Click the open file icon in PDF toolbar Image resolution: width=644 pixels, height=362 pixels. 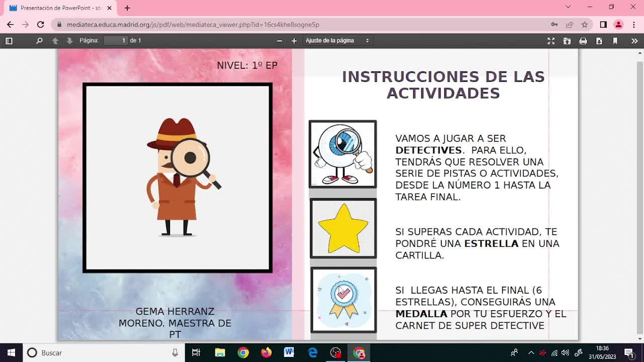(567, 41)
